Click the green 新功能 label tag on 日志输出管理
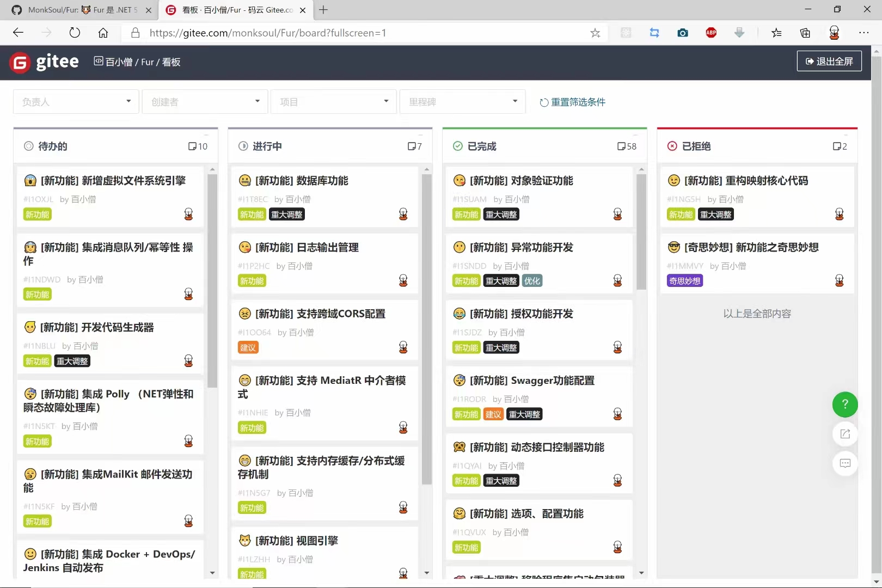Image resolution: width=882 pixels, height=588 pixels. [252, 281]
